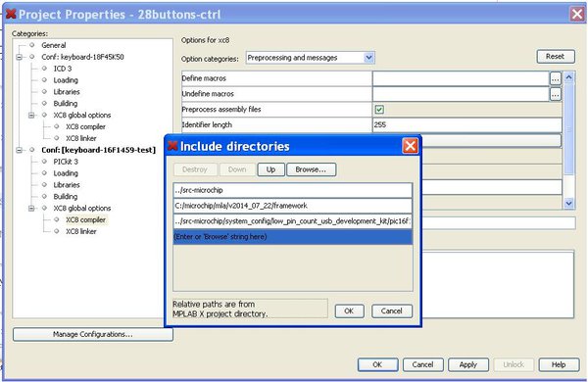Collapse the Conf: keyboard-18F45K50 tree node

(20, 57)
